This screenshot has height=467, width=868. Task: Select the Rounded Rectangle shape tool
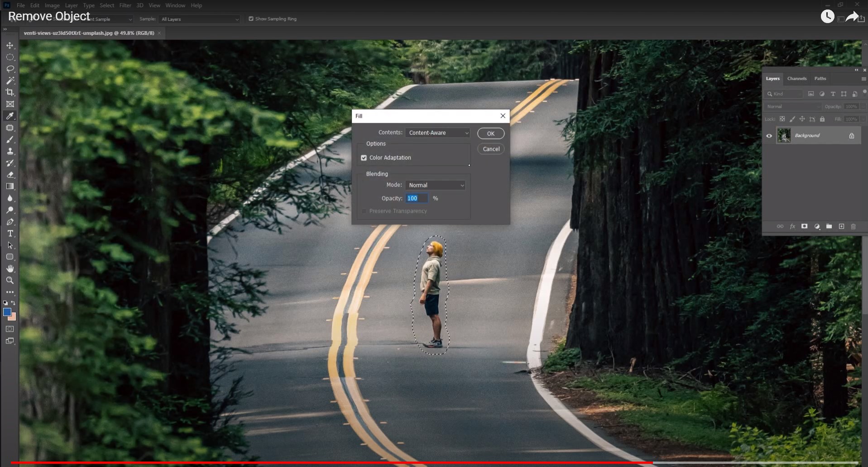pos(10,257)
